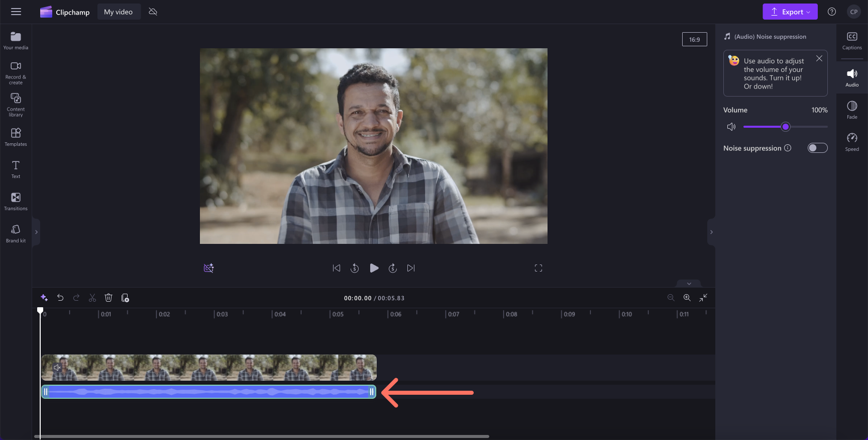Click the (Audio) Noise suppression title
The image size is (868, 440).
770,37
